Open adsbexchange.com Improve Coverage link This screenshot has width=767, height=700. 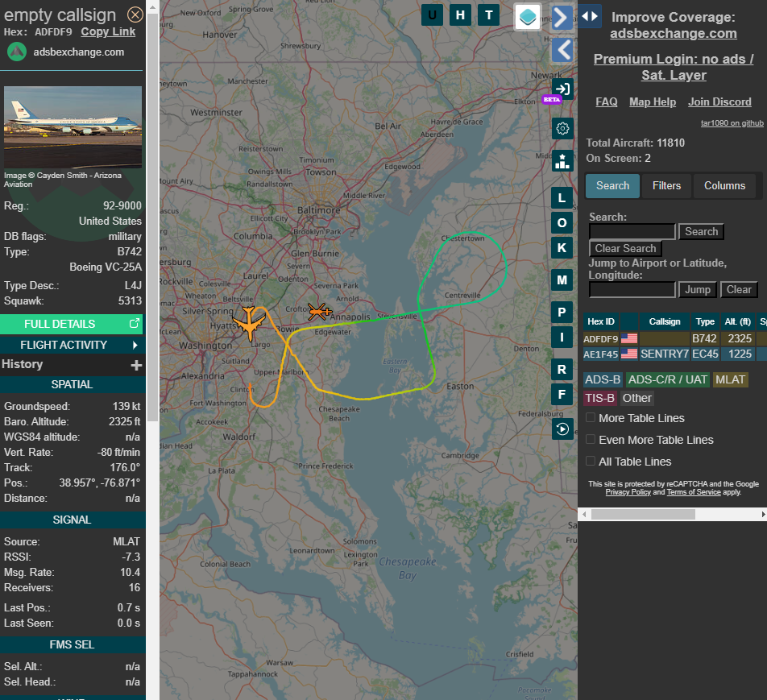coord(673,33)
